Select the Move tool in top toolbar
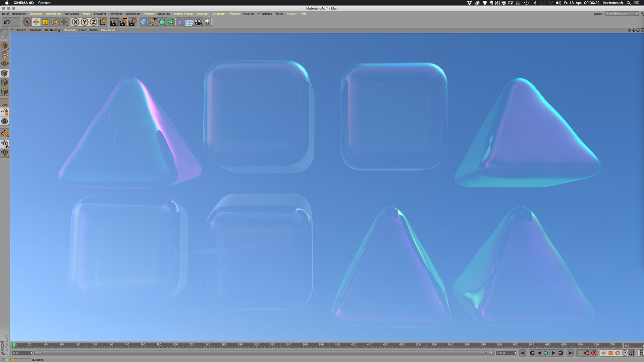This screenshot has width=644, height=362. pyautogui.click(x=36, y=22)
